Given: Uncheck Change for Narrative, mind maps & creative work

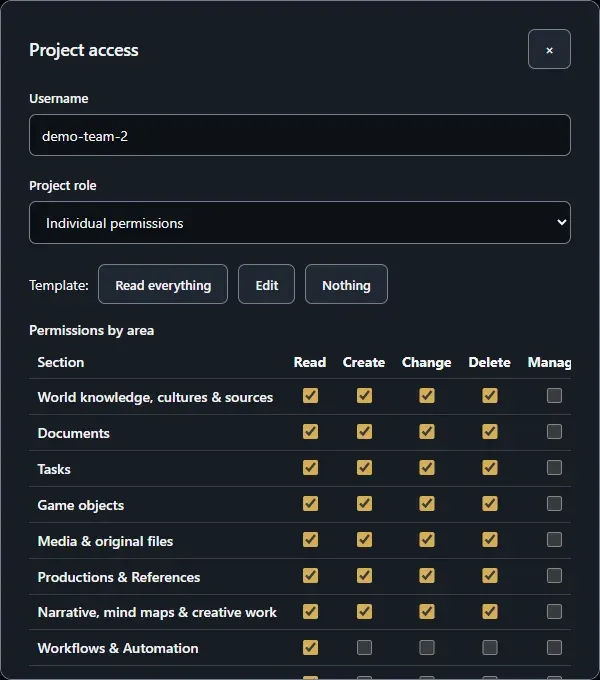Looking at the screenshot, I should pyautogui.click(x=427, y=611).
